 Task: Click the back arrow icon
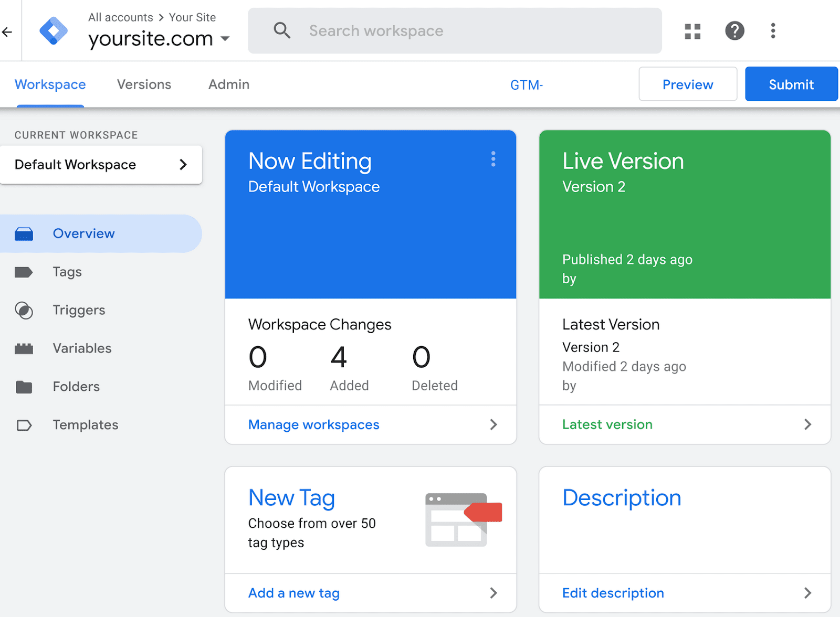(7, 32)
